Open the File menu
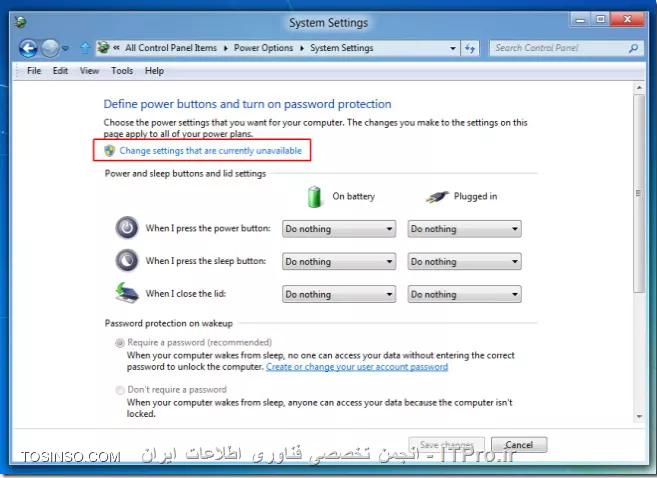 [34, 71]
